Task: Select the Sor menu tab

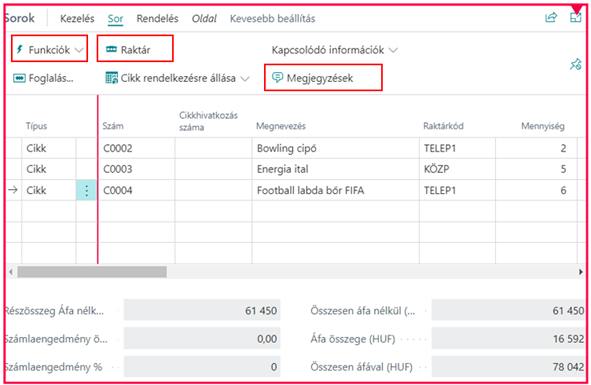Action: pos(115,18)
